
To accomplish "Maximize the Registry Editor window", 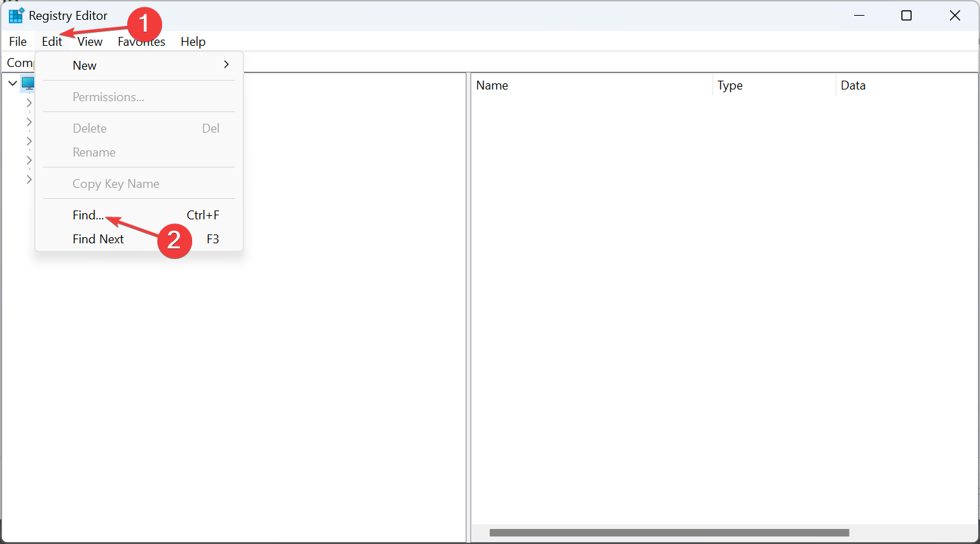I will (906, 16).
